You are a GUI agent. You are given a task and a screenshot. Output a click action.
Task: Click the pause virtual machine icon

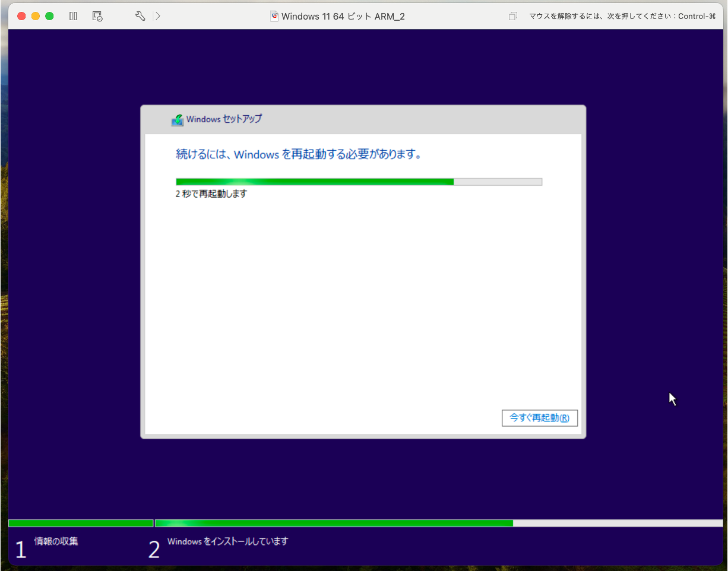[73, 16]
